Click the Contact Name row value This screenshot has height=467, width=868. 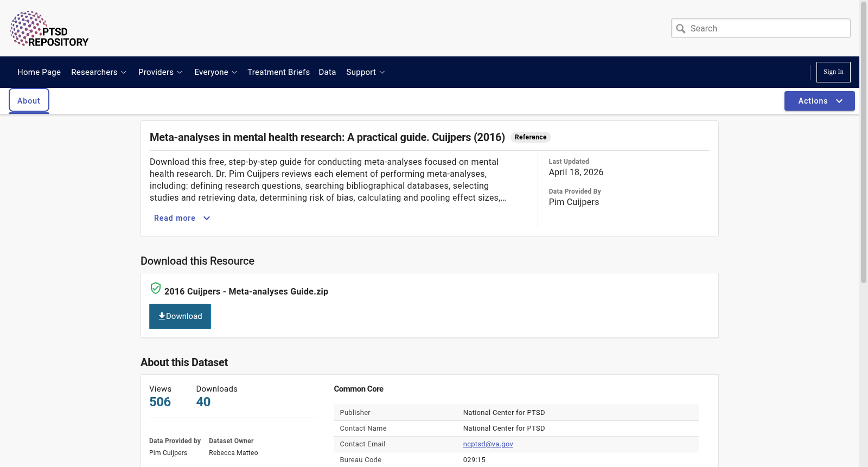click(504, 428)
